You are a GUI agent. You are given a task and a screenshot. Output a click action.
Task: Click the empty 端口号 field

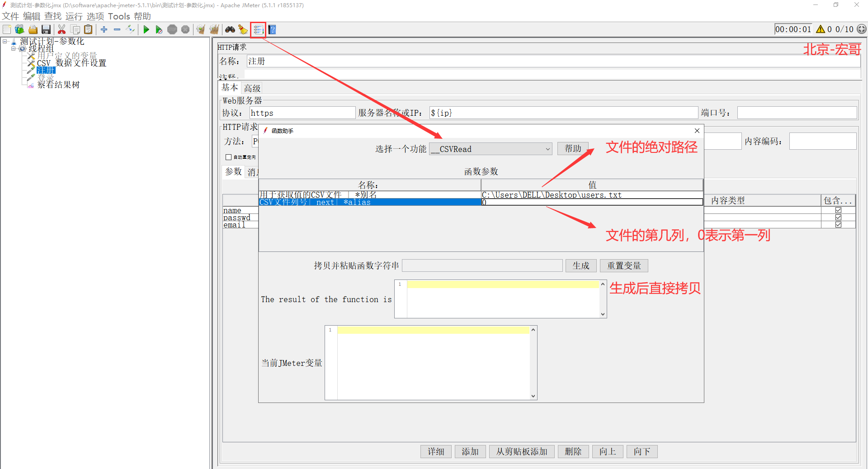coord(797,113)
